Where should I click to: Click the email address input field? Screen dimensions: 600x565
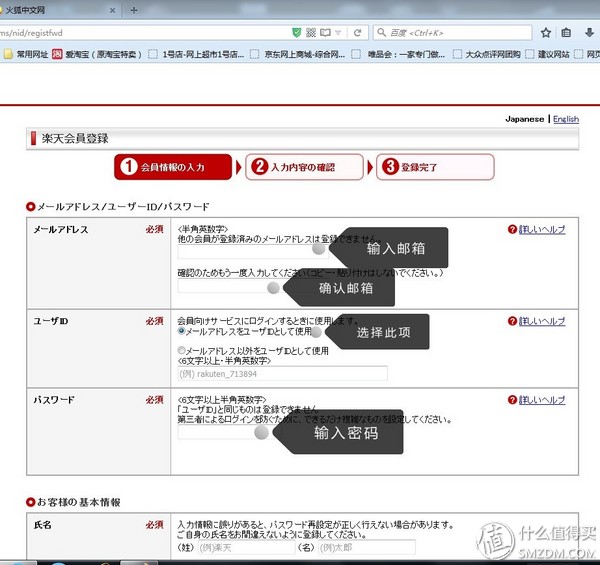coord(253,251)
